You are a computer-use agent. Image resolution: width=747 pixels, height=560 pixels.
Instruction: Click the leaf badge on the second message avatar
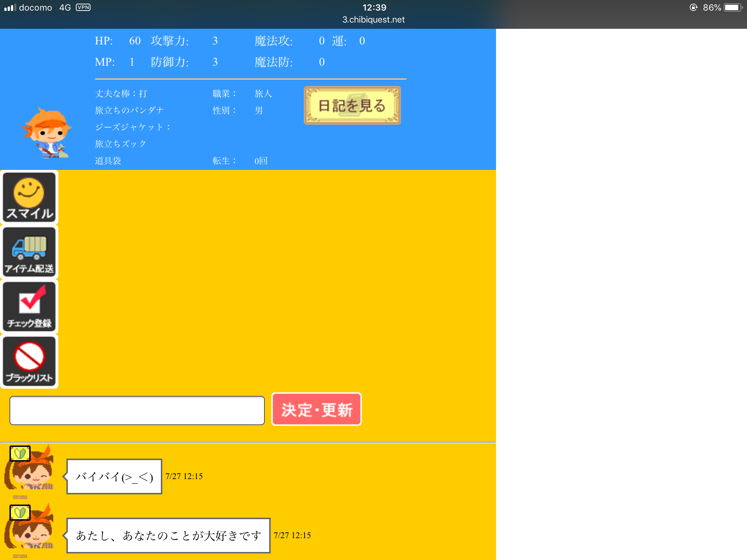click(x=20, y=513)
